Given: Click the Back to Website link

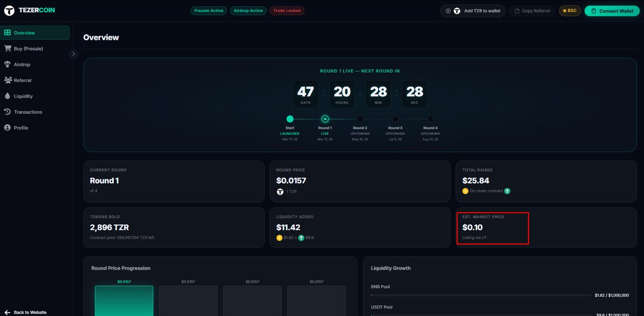Looking at the screenshot, I should [25, 312].
